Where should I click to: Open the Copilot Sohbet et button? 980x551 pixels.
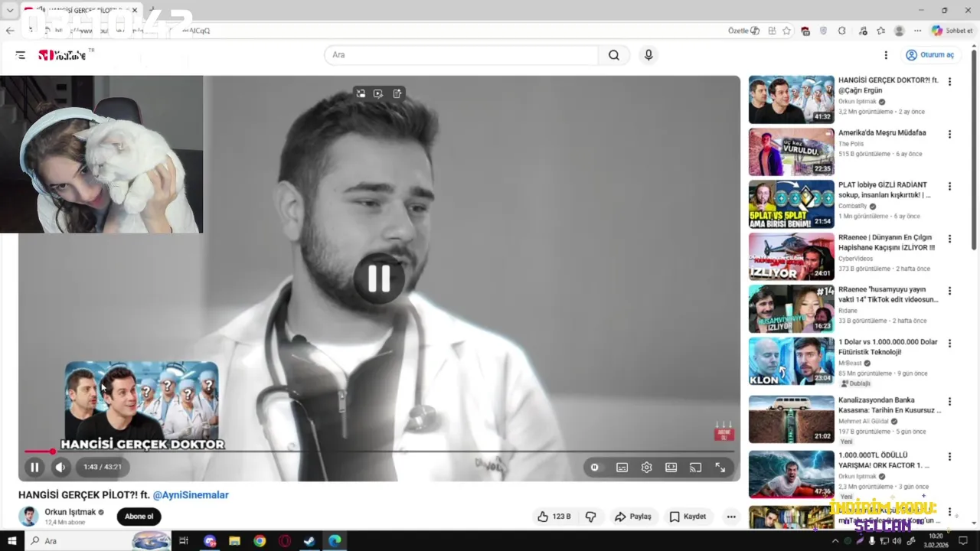tap(952, 31)
